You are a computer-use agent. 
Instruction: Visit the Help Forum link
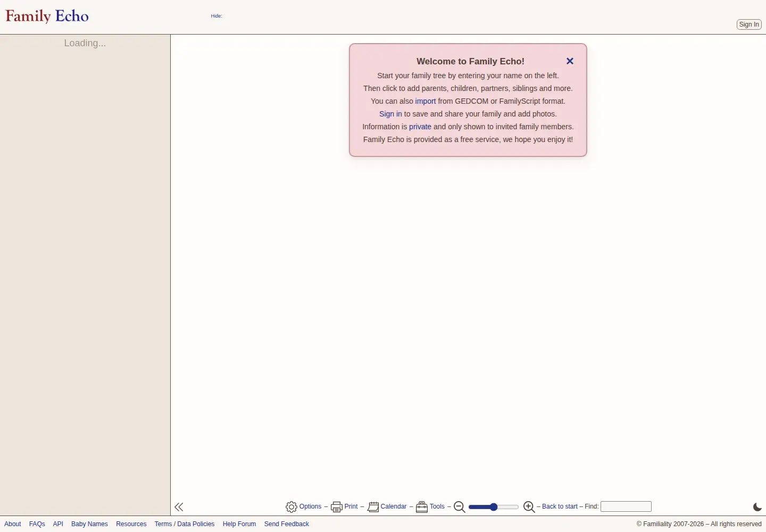click(239, 524)
